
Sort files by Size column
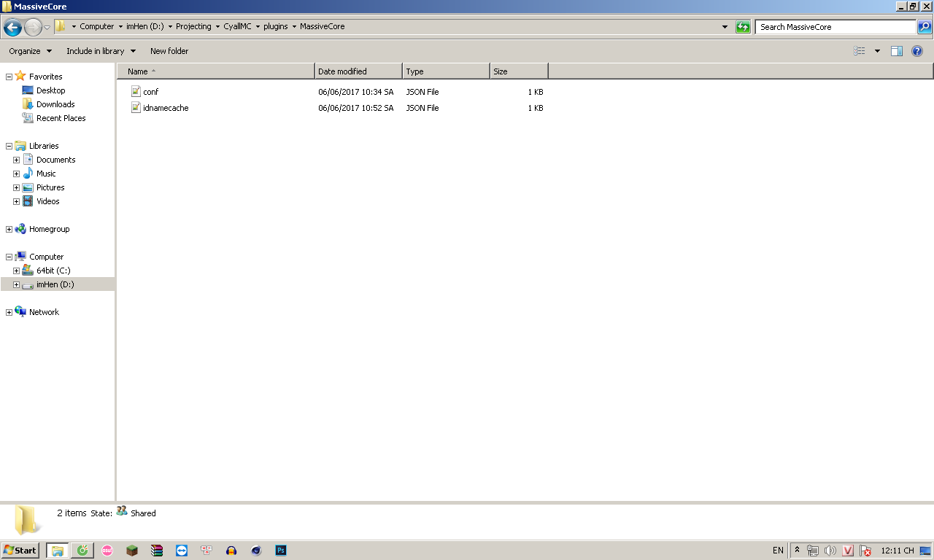point(519,71)
